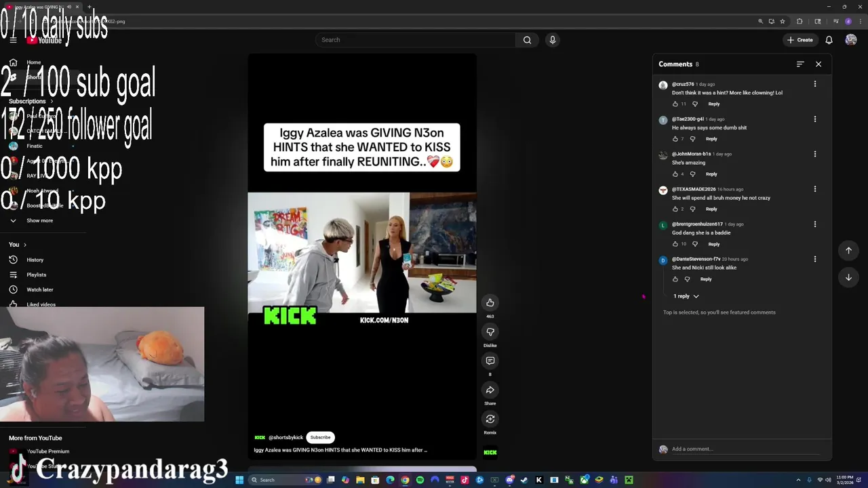Open @cruz576's profile link
This screenshot has width=868, height=488.
683,84
